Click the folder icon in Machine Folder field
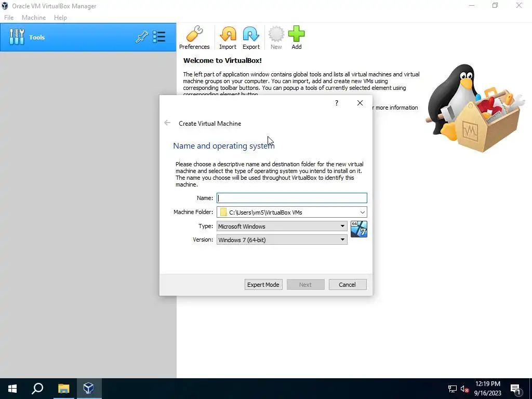Viewport: 532px width, 399px height. (x=223, y=212)
